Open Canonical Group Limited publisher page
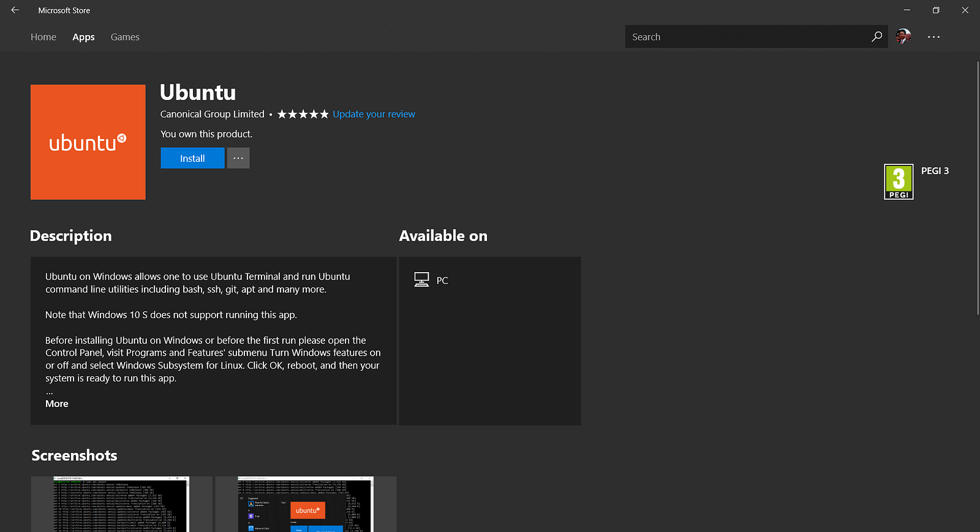 tap(213, 114)
